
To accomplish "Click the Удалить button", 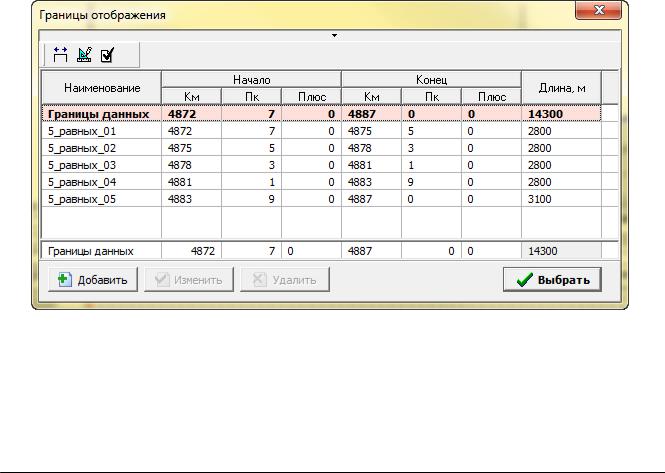I will pyautogui.click(x=285, y=280).
